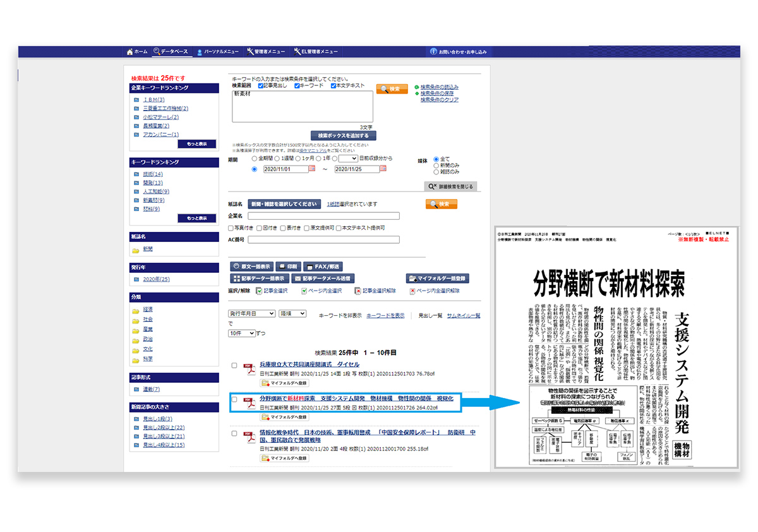Click キーワードを表示 link
The width and height of the screenshot is (758, 532).
(385, 315)
